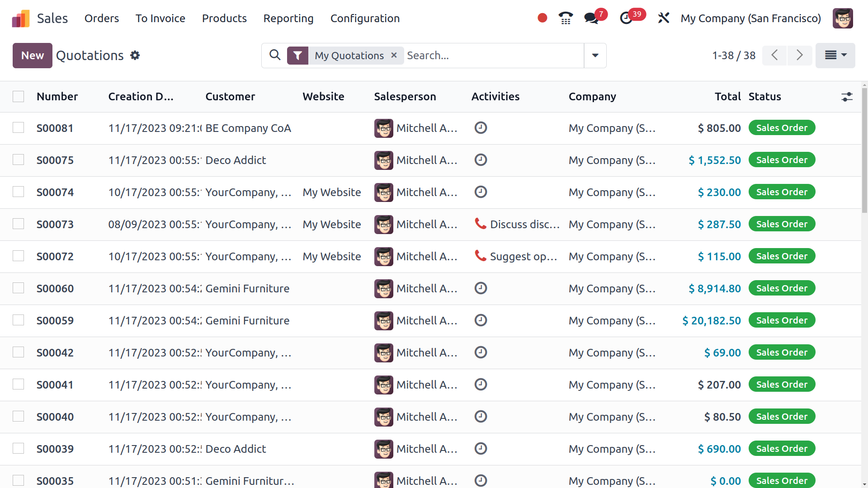Screen dimensions: 868x488
Task: Select the checkbox for order S00060
Action: point(19,288)
